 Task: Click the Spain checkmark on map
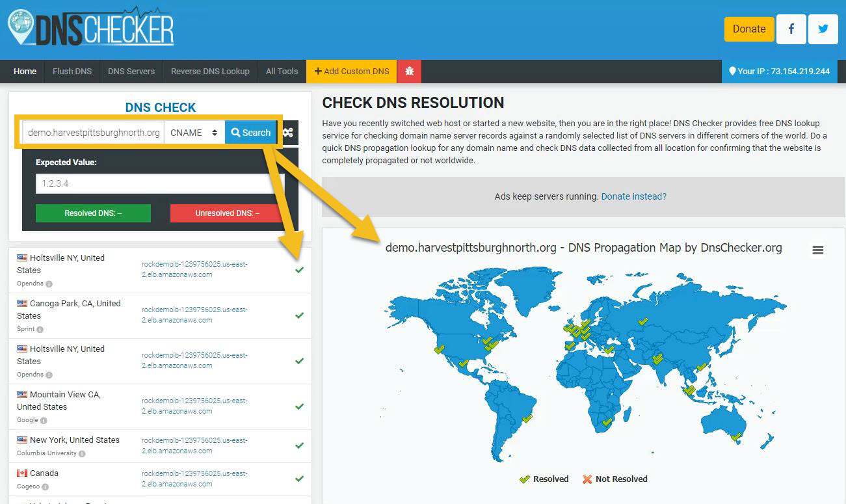pos(570,346)
